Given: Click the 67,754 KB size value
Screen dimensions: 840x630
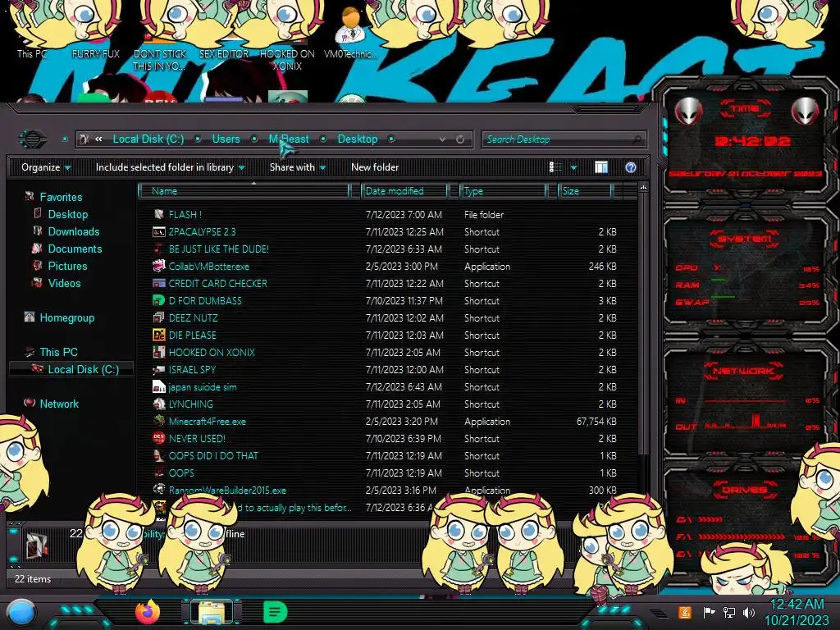Looking at the screenshot, I should (x=596, y=422).
